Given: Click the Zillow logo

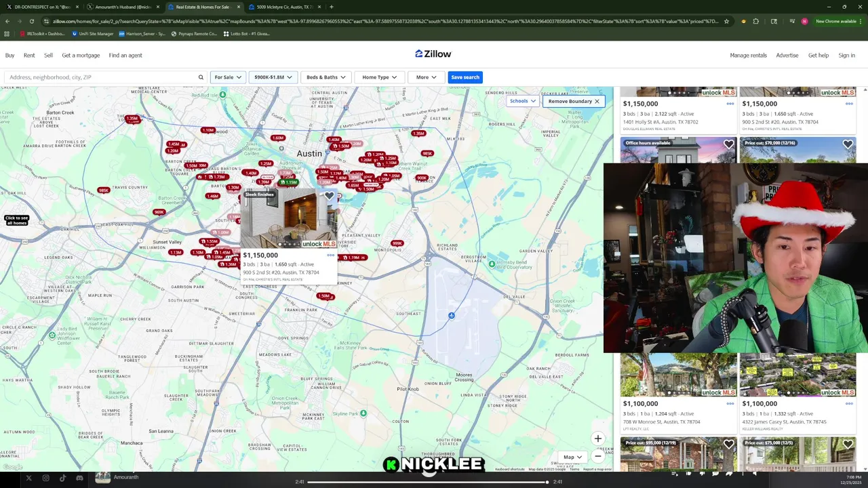Looking at the screenshot, I should click(433, 54).
